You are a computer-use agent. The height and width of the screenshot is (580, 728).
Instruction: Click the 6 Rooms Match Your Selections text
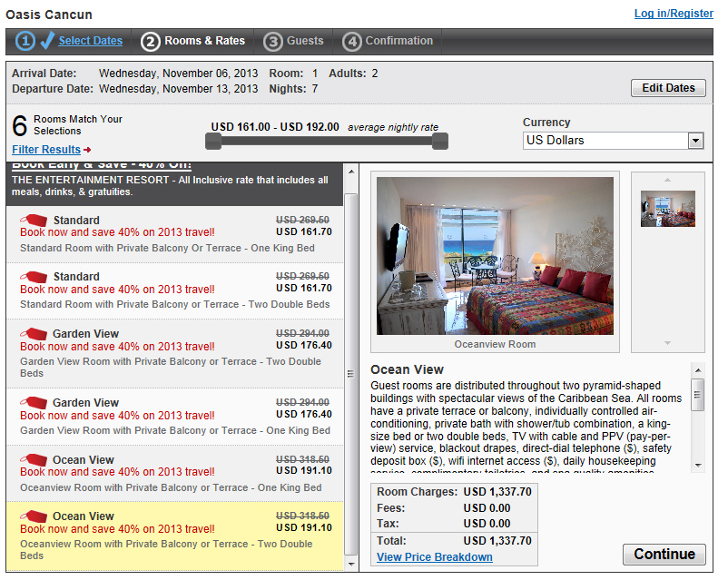click(67, 125)
